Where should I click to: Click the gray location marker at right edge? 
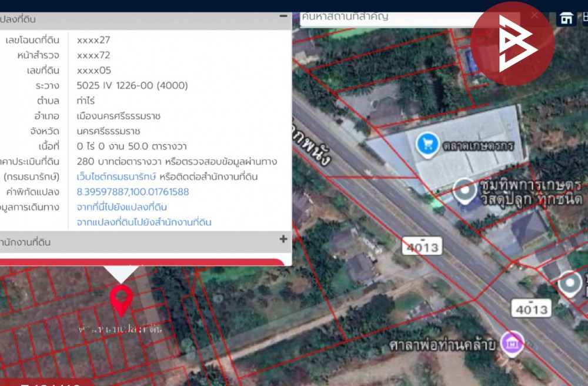pyautogui.click(x=570, y=284)
